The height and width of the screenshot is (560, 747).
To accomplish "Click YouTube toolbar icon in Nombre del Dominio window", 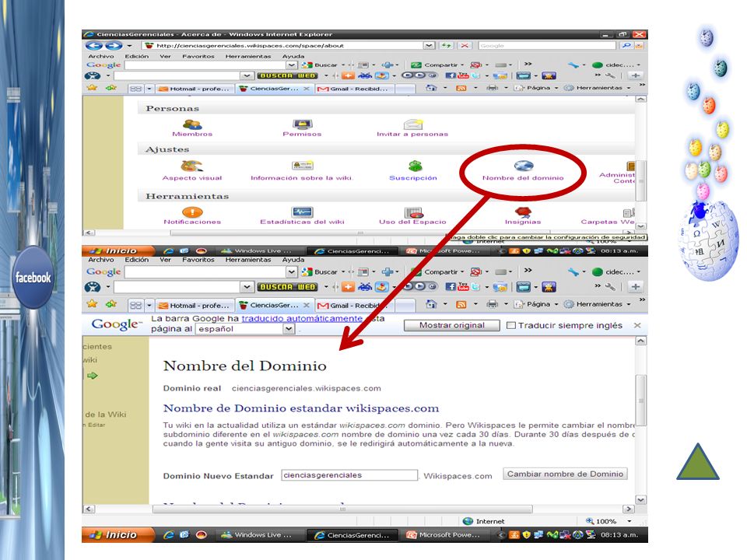I will 462,286.
